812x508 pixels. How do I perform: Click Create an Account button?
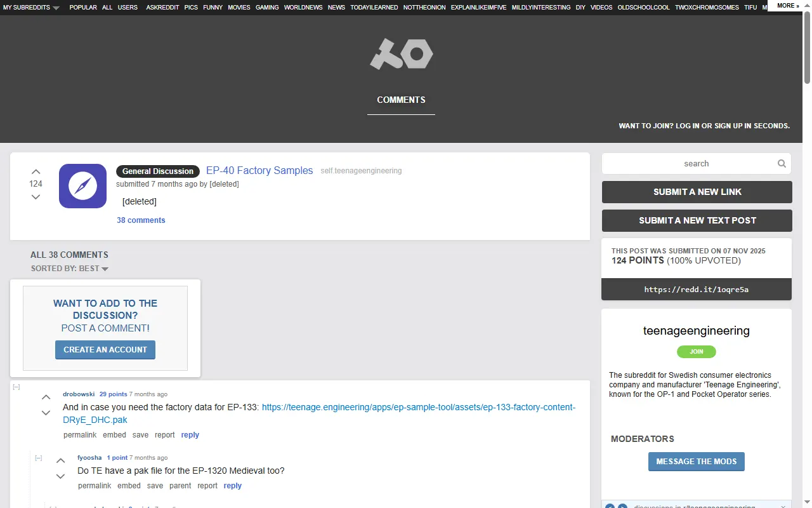105,350
